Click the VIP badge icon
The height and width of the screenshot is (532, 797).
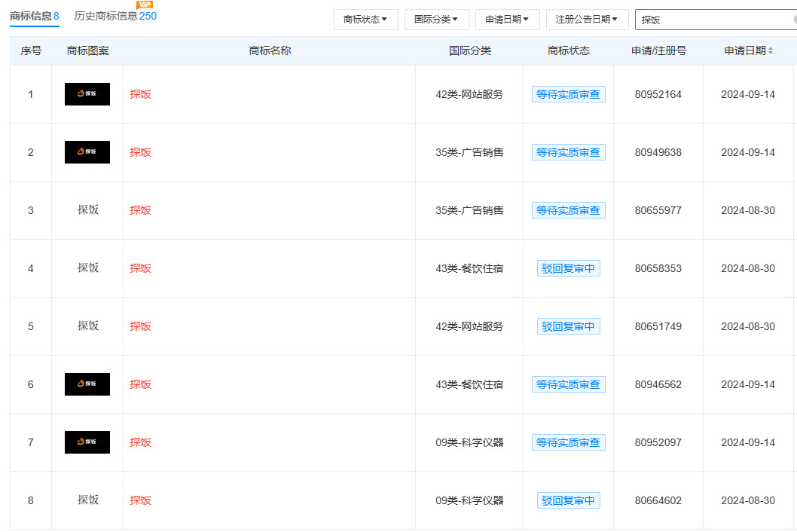(145, 5)
